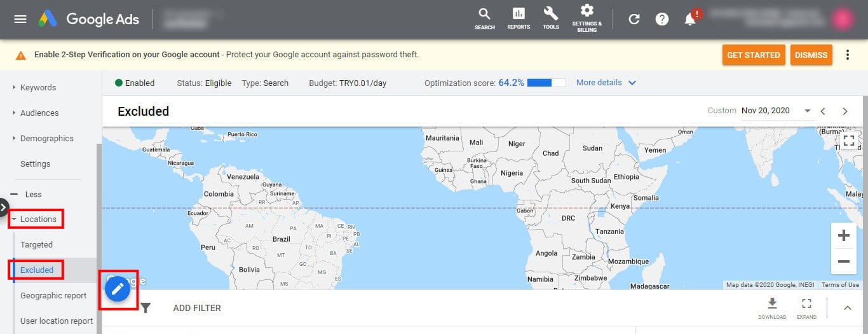Click the refresh icon
Viewport: 868px width, 334px height.
pos(634,19)
